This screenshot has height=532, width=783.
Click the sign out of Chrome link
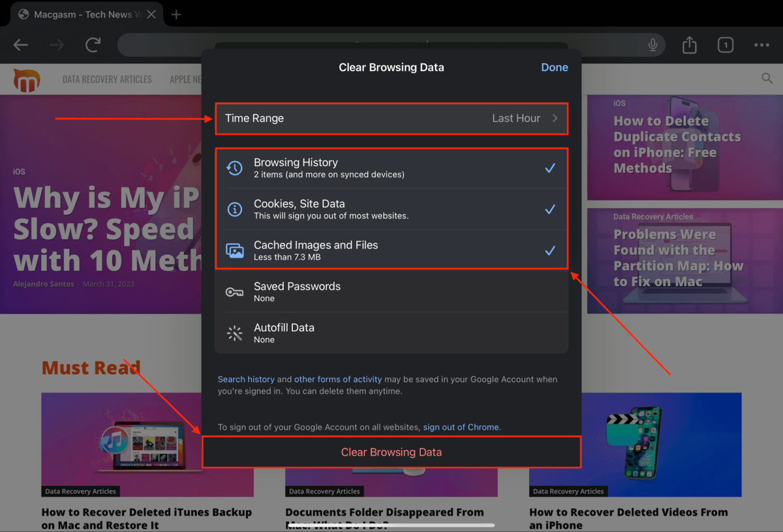(x=461, y=427)
